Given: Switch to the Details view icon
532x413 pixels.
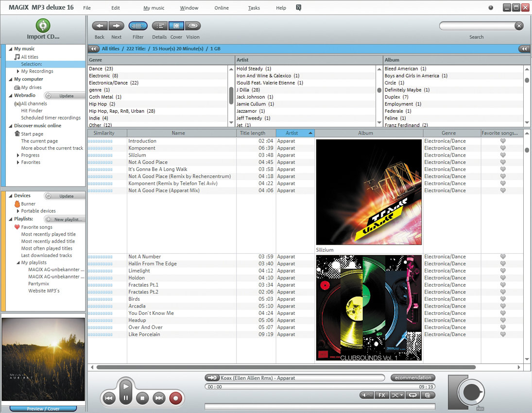Looking at the screenshot, I should click(x=159, y=26).
